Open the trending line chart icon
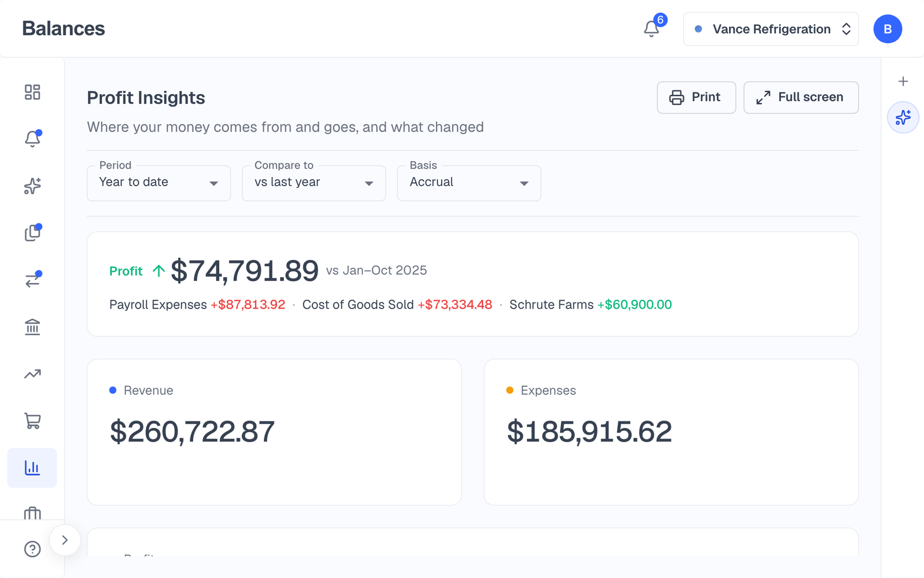 click(x=32, y=374)
